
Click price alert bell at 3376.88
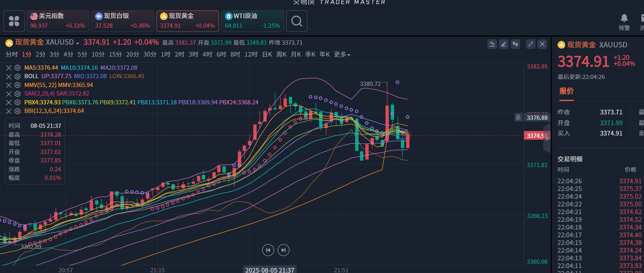(x=518, y=117)
